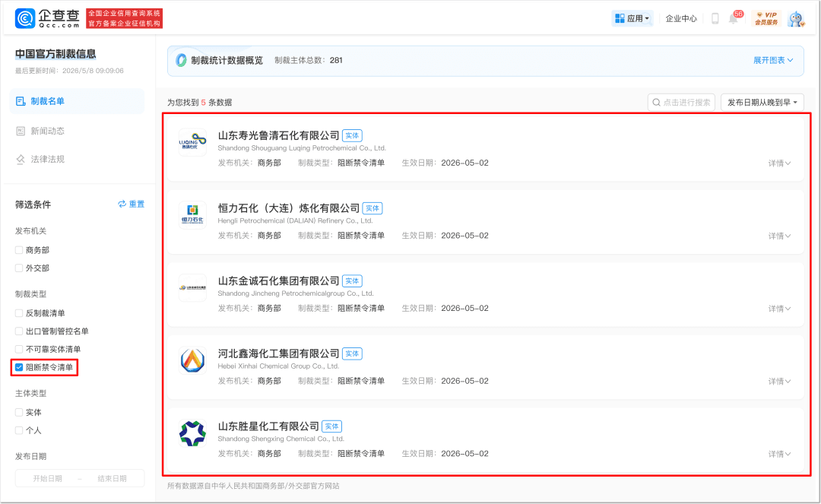Screen dimensions: 821x504
Task: Expand 详情 for 山东胜星化工
Action: pyautogui.click(x=779, y=455)
